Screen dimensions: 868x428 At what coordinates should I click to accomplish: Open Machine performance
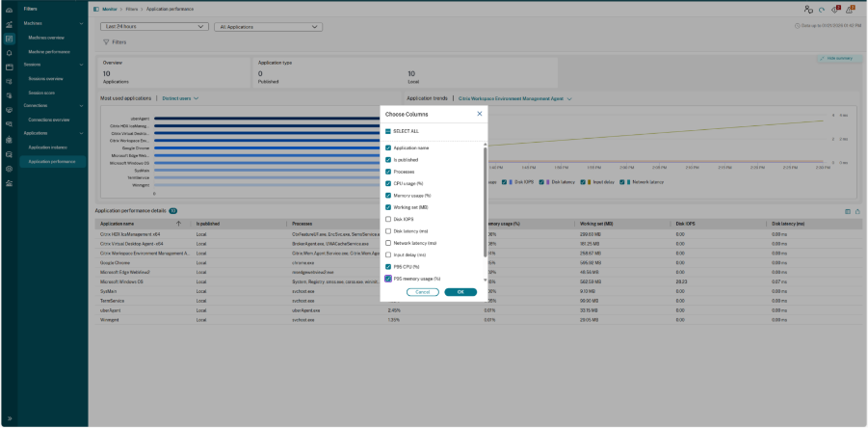click(49, 51)
